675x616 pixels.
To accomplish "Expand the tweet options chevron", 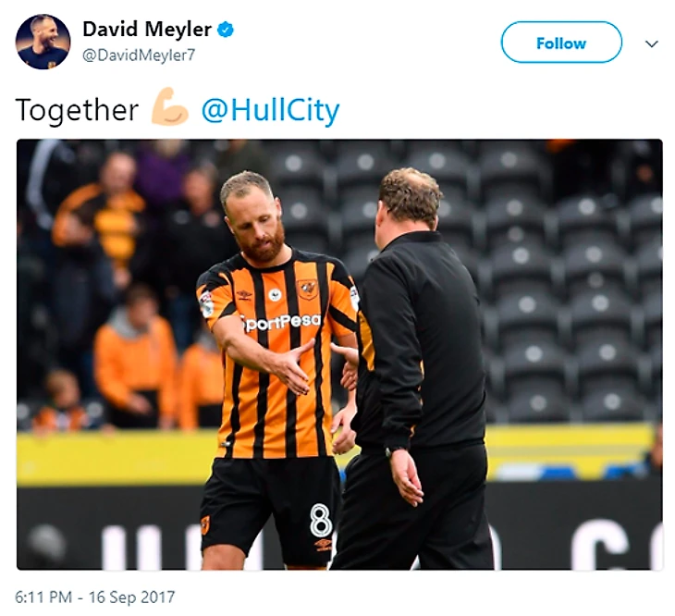I will point(652,43).
